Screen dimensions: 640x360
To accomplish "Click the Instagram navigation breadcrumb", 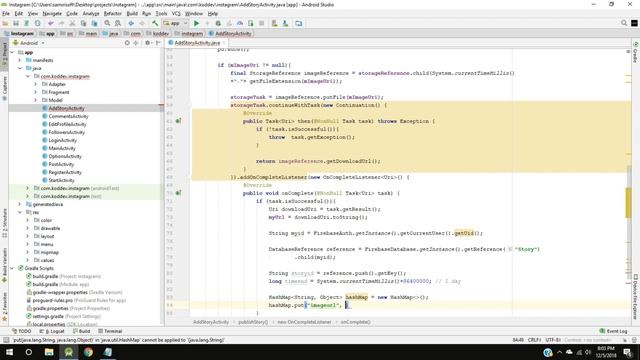I will click(x=19, y=33).
